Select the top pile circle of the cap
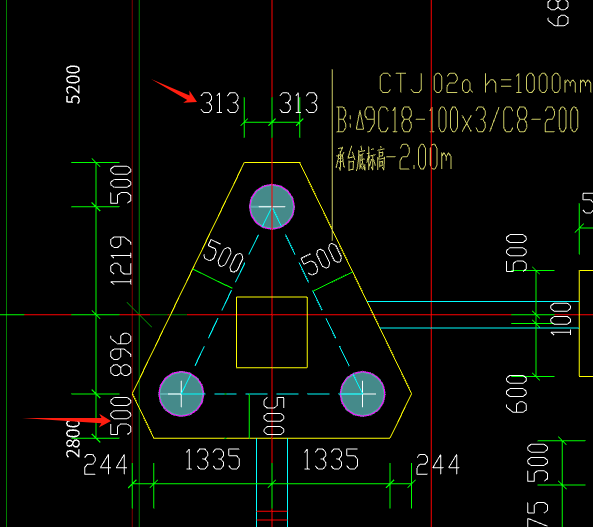Screen dimensions: 593x527 point(272,207)
